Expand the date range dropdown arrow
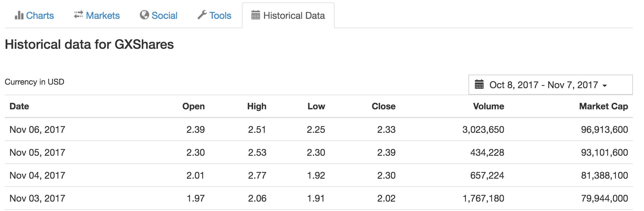Viewport: 644px width, 211px height. [605, 86]
